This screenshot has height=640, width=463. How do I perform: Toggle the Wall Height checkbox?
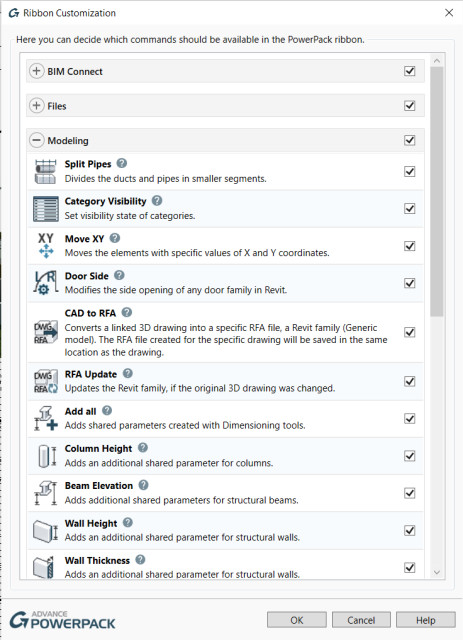click(x=410, y=531)
